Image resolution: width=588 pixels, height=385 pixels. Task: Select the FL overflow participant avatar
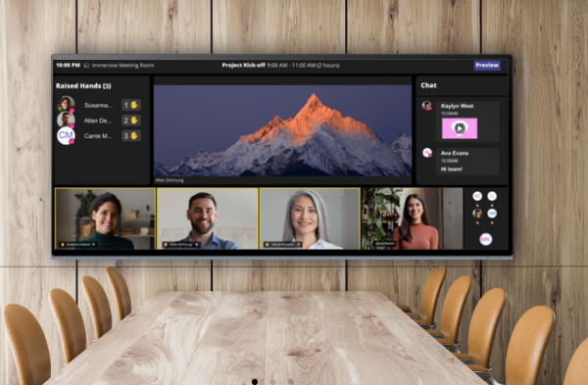pos(492,196)
